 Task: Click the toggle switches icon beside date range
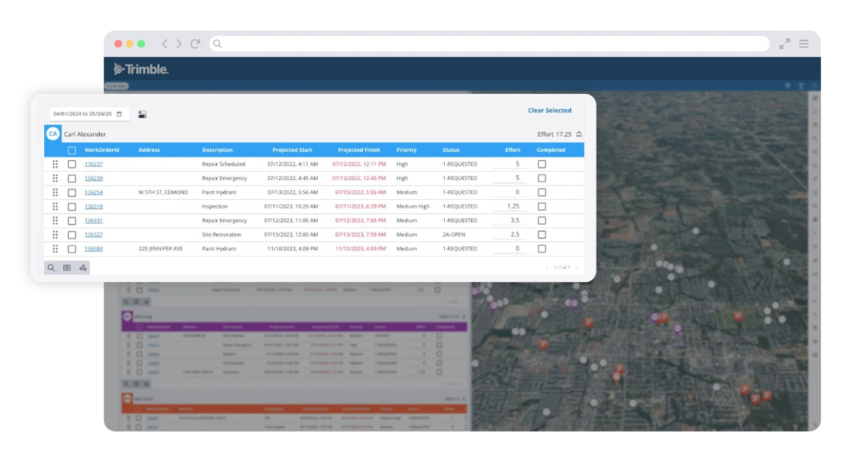(142, 114)
